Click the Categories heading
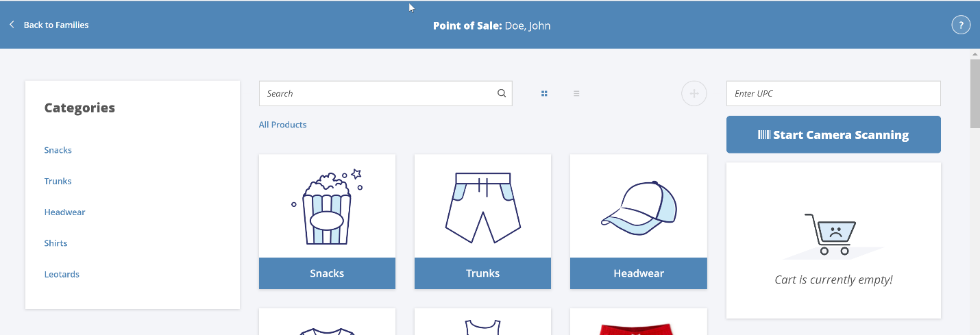Screen dimensions: 980x335 click(79, 108)
